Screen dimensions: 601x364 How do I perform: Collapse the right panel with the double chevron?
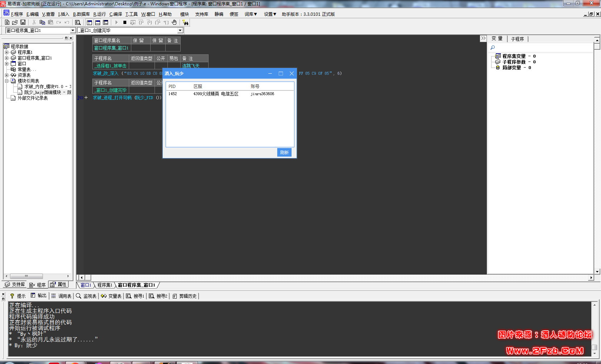pos(483,38)
